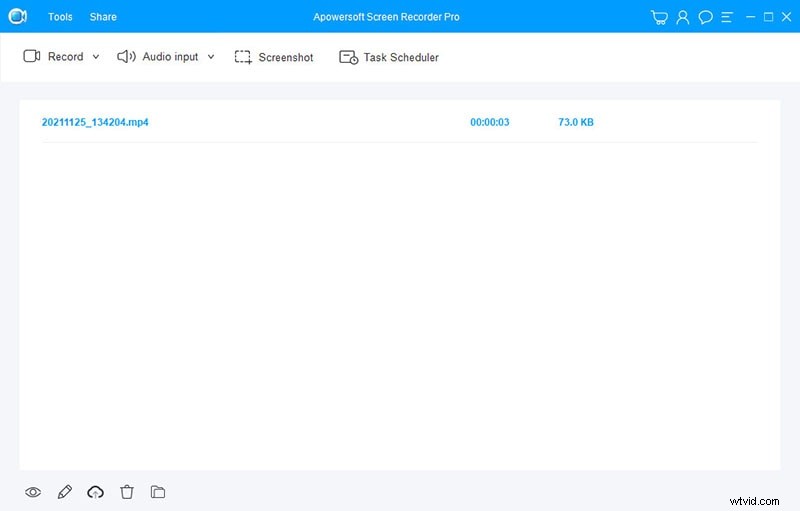The image size is (800, 511).
Task: Open the user account icon
Action: [683, 17]
